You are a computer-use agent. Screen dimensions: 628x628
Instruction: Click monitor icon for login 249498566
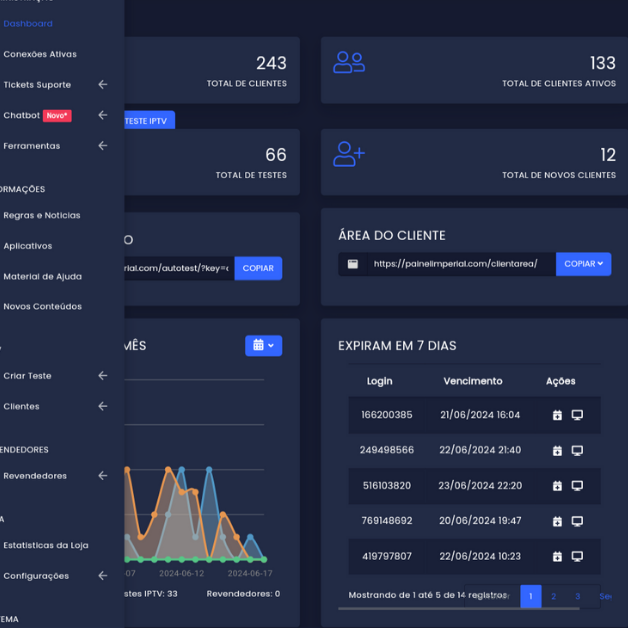pos(577,451)
